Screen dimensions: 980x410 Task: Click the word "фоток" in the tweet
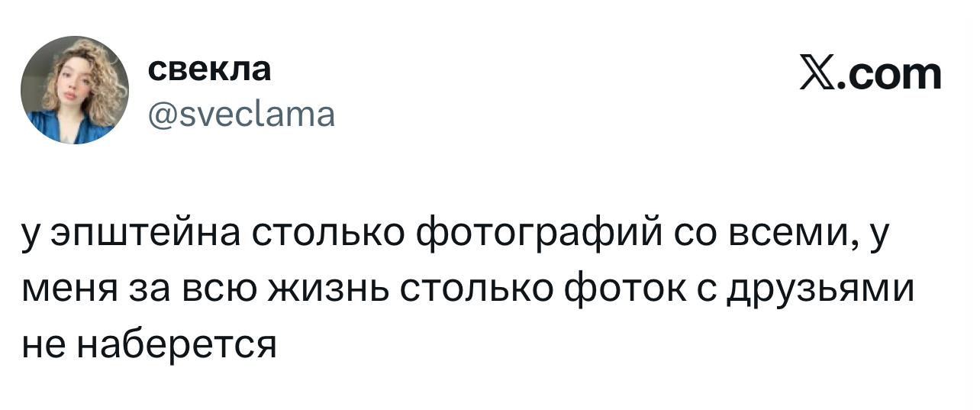point(623,291)
